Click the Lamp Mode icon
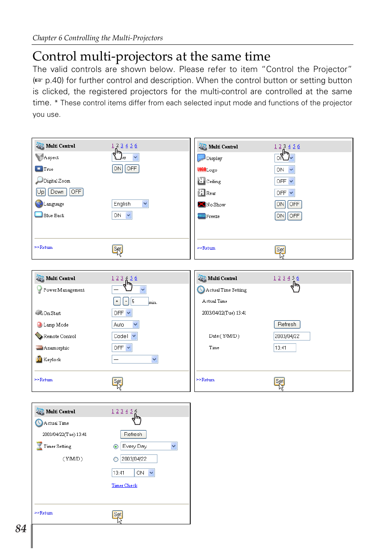The width and height of the screenshot is (392, 556). [x=39, y=324]
